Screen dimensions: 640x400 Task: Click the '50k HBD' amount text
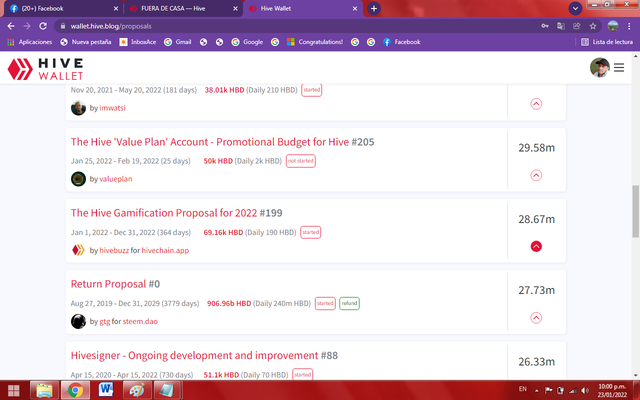[218, 161]
